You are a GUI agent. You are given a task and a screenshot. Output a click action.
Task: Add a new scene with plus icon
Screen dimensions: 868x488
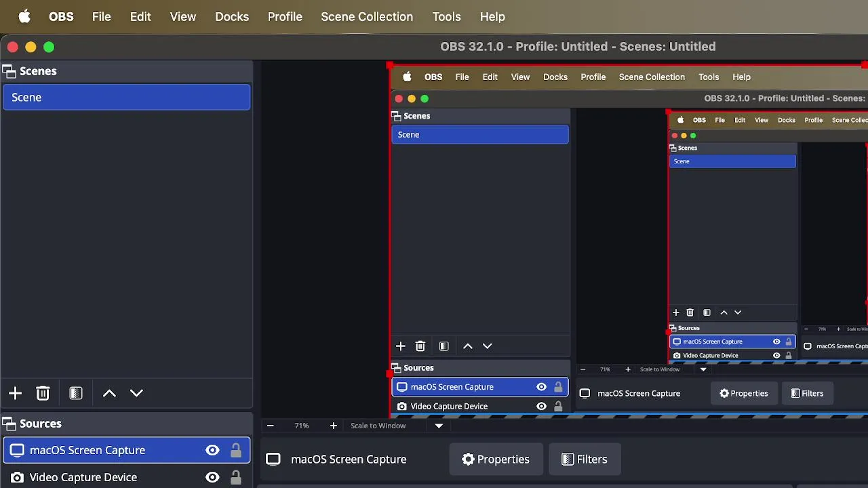(15, 393)
